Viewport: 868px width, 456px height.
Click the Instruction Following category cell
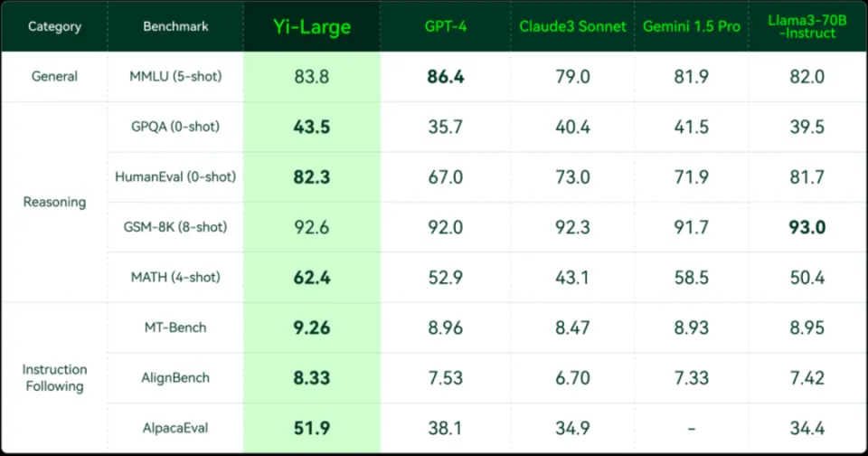click(x=54, y=377)
